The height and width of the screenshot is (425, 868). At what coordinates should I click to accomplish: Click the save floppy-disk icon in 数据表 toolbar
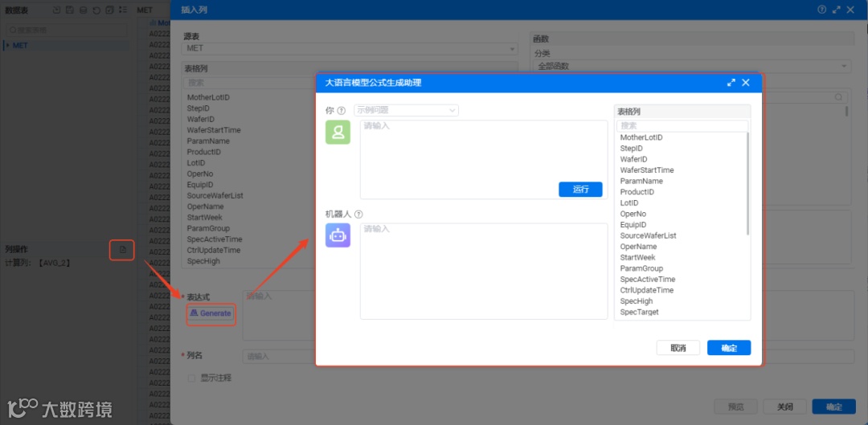70,10
